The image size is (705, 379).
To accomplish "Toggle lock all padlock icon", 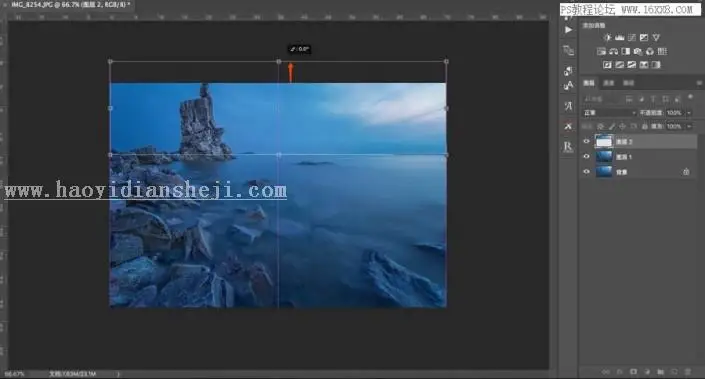I will click(645, 127).
